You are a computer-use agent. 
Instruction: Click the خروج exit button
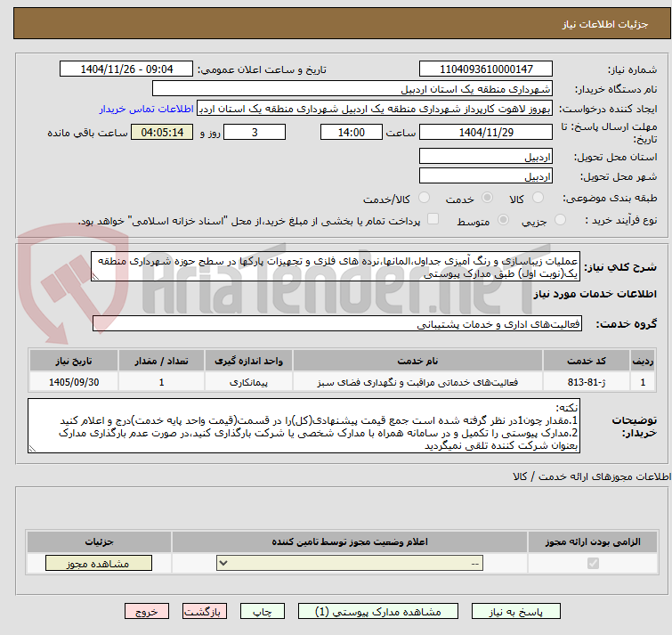pyautogui.click(x=147, y=612)
